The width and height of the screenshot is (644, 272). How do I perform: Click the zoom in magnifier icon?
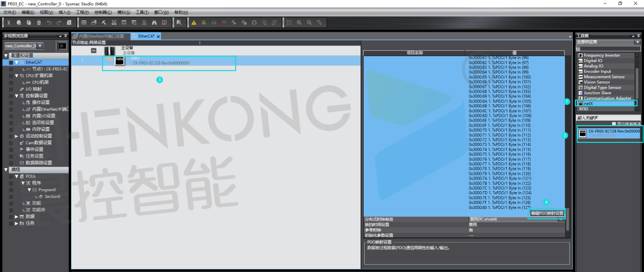click(x=299, y=22)
